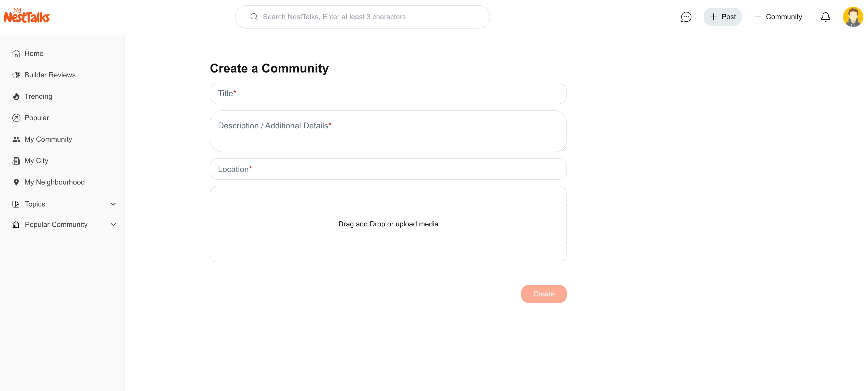Click the notification bell icon

(x=825, y=17)
